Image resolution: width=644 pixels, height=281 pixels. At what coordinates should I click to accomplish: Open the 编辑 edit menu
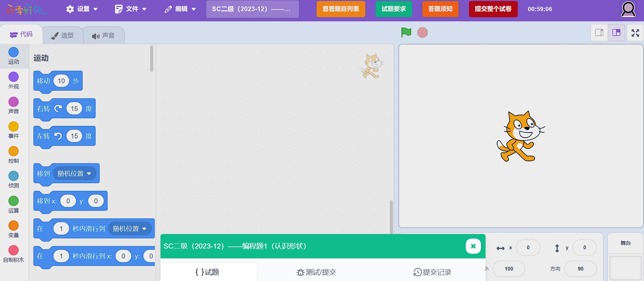click(x=180, y=9)
